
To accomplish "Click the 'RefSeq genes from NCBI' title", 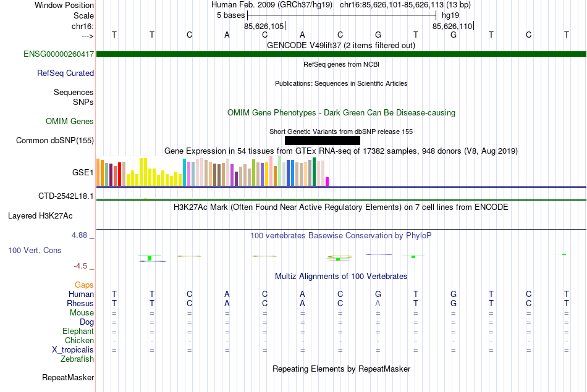I will click(342, 64).
